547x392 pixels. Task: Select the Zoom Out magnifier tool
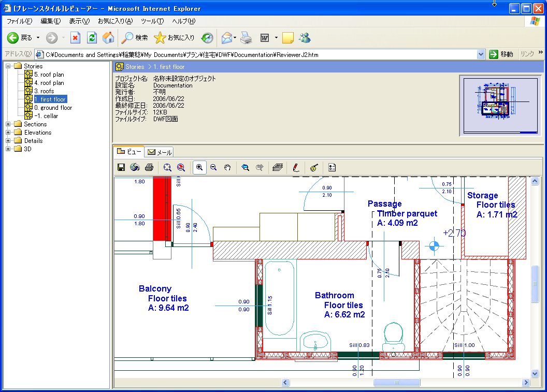[x=213, y=167]
